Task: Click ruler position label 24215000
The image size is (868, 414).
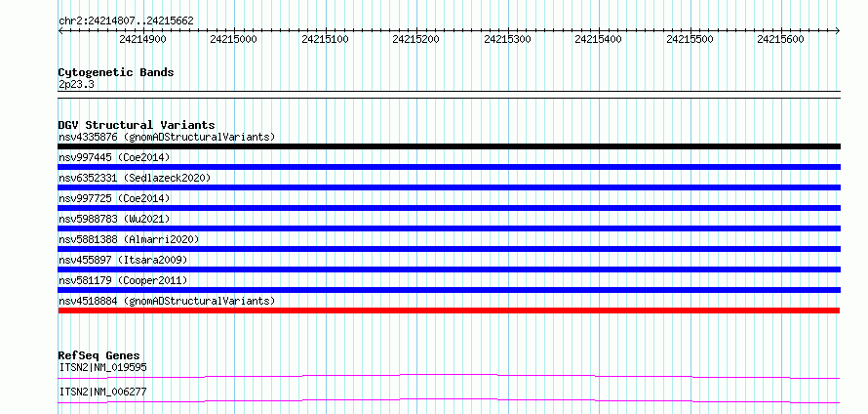Action: click(234, 39)
